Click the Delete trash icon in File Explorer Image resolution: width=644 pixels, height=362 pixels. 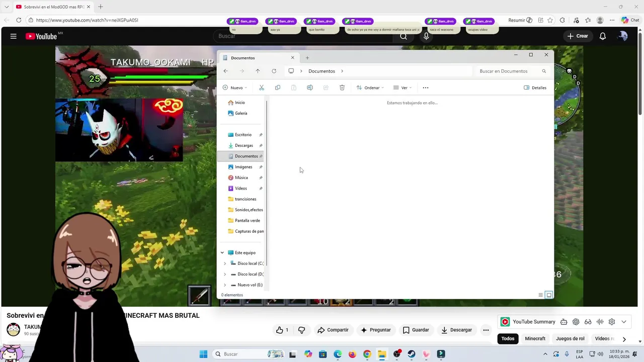342,87
